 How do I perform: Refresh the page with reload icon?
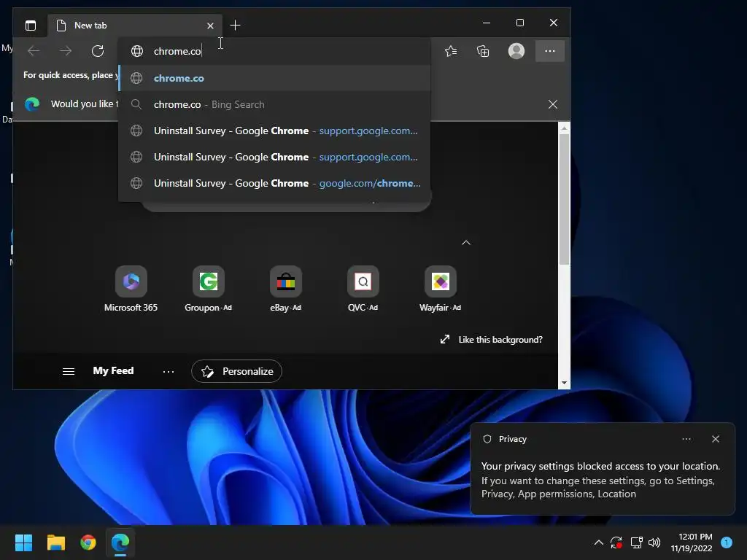pos(98,51)
